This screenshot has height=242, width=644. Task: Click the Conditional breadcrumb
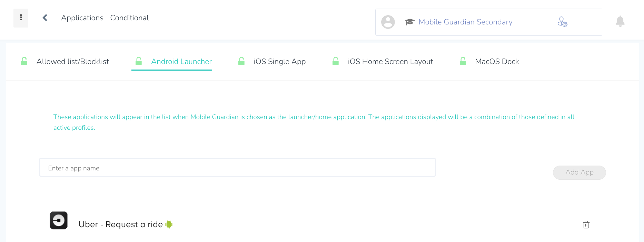click(129, 18)
